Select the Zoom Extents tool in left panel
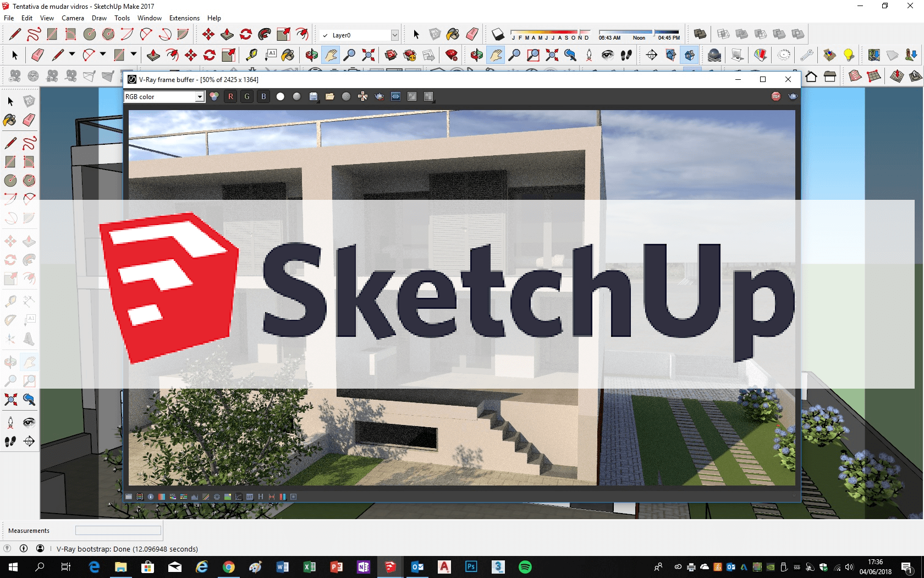Screen dimensions: 924x578 pos(10,400)
